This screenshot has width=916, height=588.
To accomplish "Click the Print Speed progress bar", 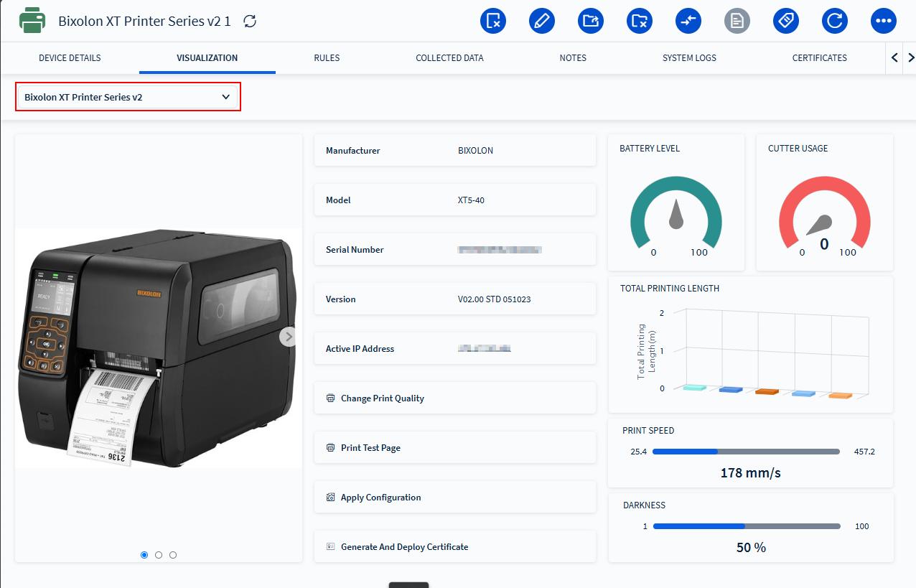I will click(x=746, y=452).
